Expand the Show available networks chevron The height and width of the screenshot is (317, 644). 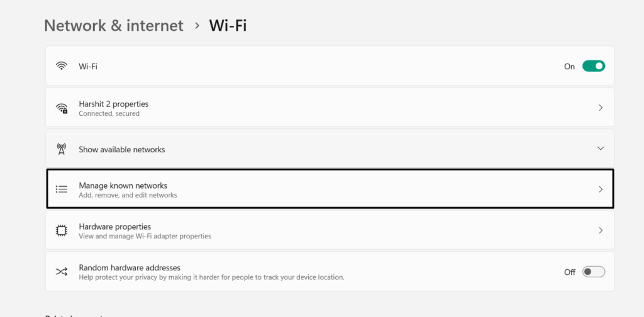point(601,148)
